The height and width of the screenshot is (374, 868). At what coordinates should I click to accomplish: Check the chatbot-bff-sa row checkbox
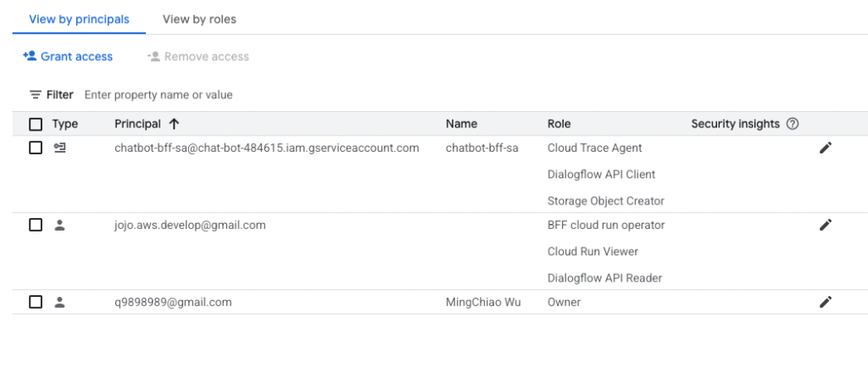(x=36, y=148)
